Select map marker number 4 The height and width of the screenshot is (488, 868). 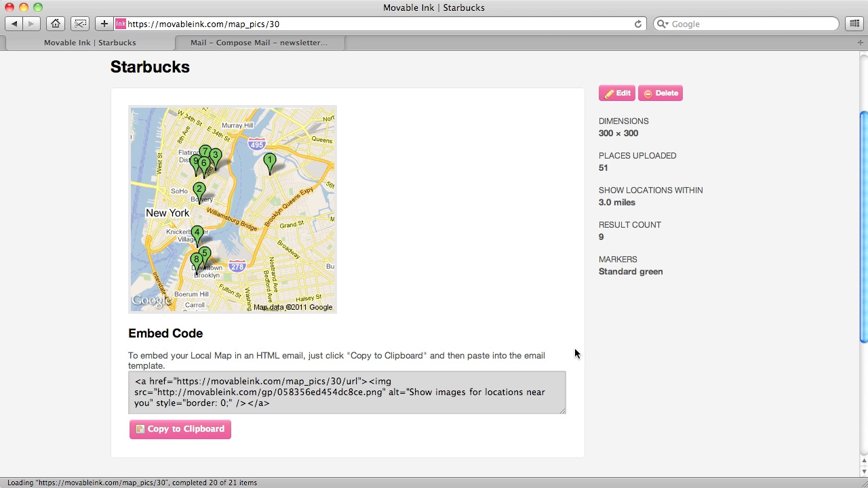click(x=197, y=236)
